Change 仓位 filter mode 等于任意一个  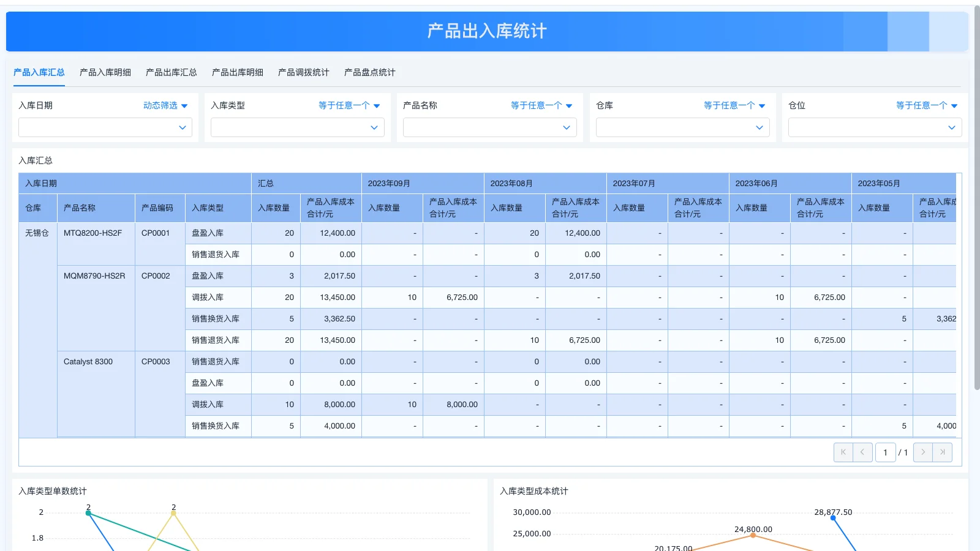(x=927, y=105)
